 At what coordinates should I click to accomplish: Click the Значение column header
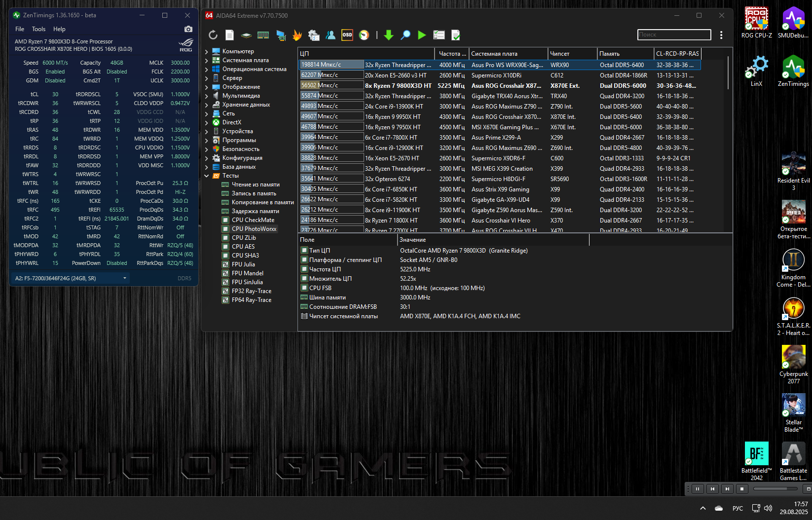click(x=493, y=240)
